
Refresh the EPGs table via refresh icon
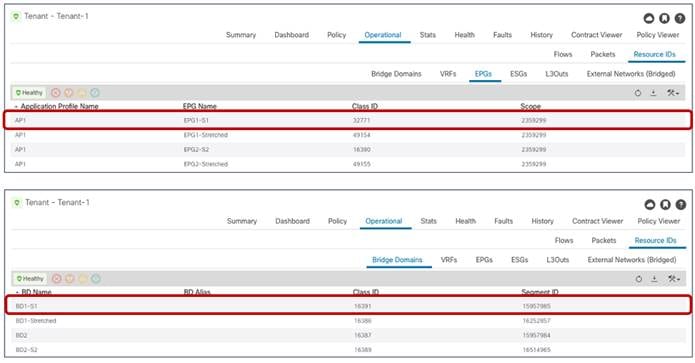click(638, 93)
